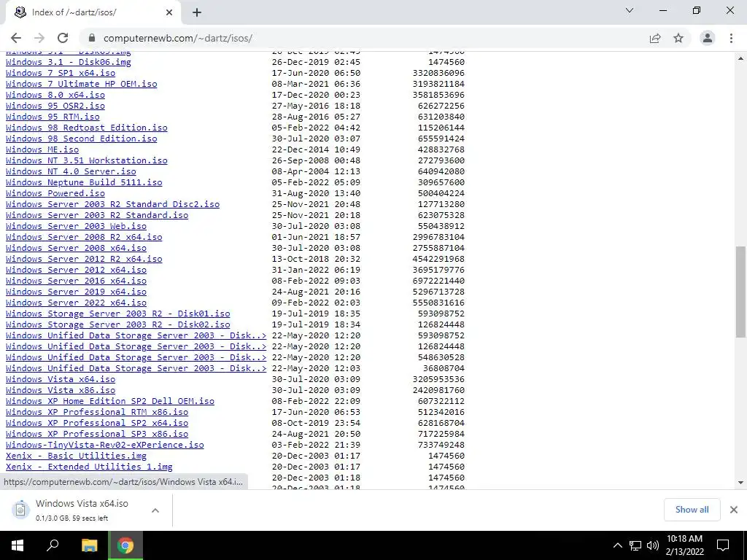The image size is (747, 560).
Task: Click the browser forward arrow
Action: 39,38
